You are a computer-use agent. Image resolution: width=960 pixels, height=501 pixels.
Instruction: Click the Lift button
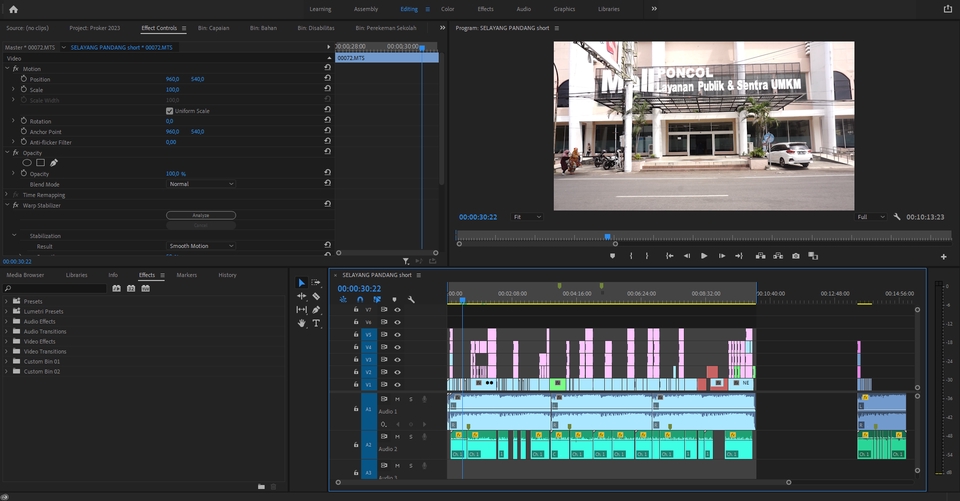760,256
